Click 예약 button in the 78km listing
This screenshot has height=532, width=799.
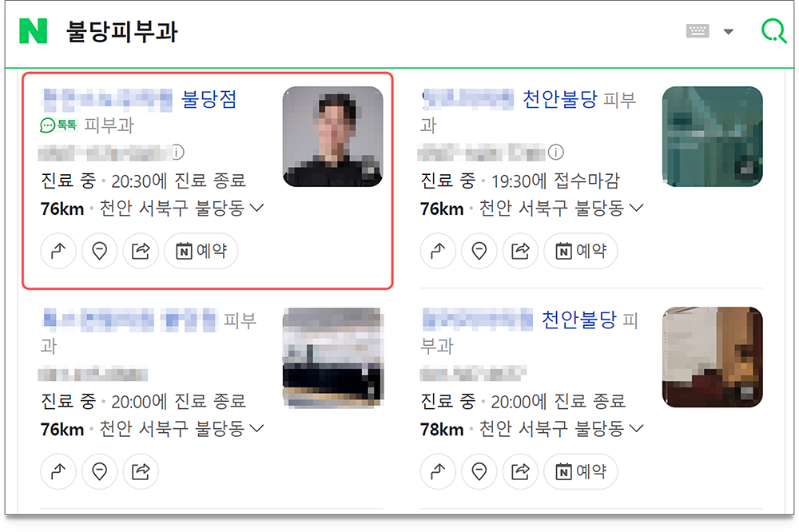coord(581,472)
